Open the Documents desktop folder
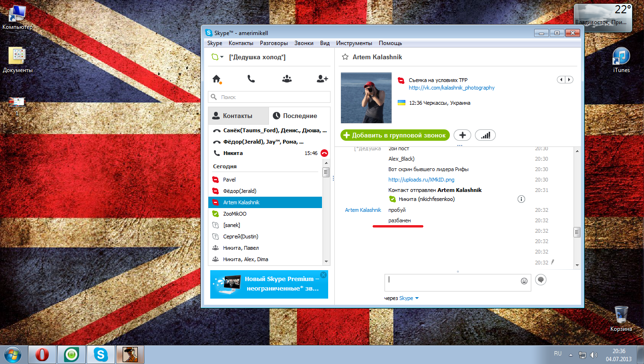 click(18, 60)
